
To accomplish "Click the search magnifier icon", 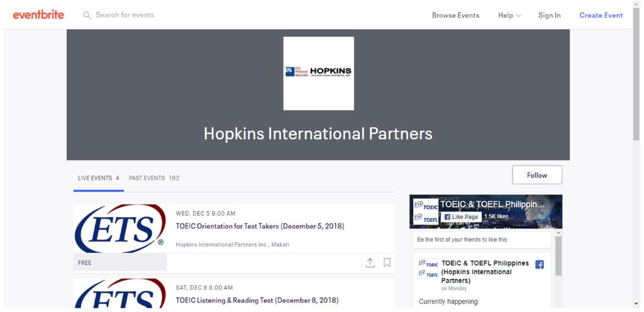I will (x=87, y=15).
